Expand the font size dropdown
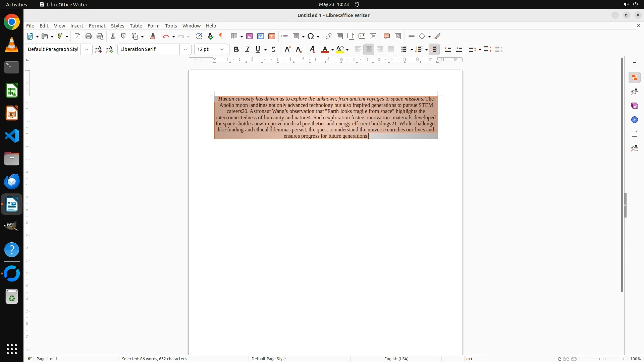The height and width of the screenshot is (362, 644). (x=222, y=50)
